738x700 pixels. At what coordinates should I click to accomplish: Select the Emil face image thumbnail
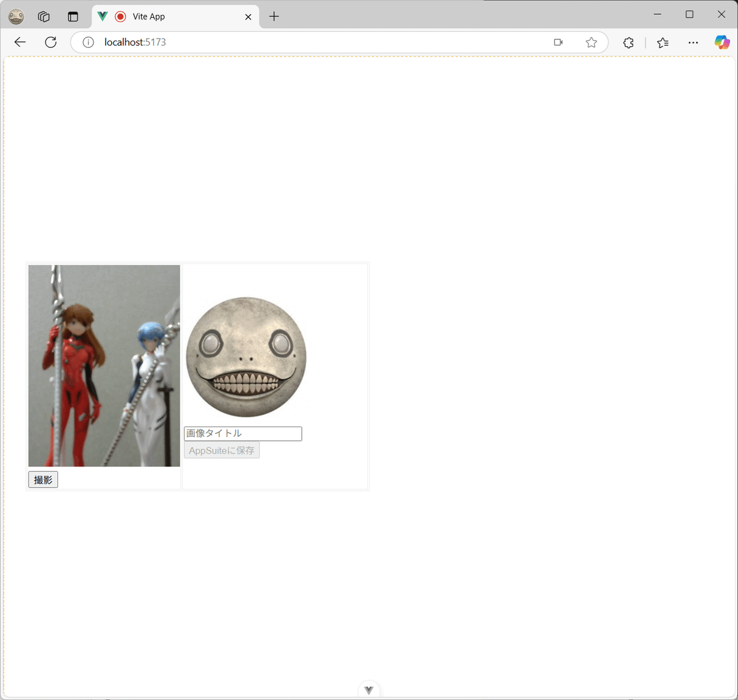click(x=246, y=358)
